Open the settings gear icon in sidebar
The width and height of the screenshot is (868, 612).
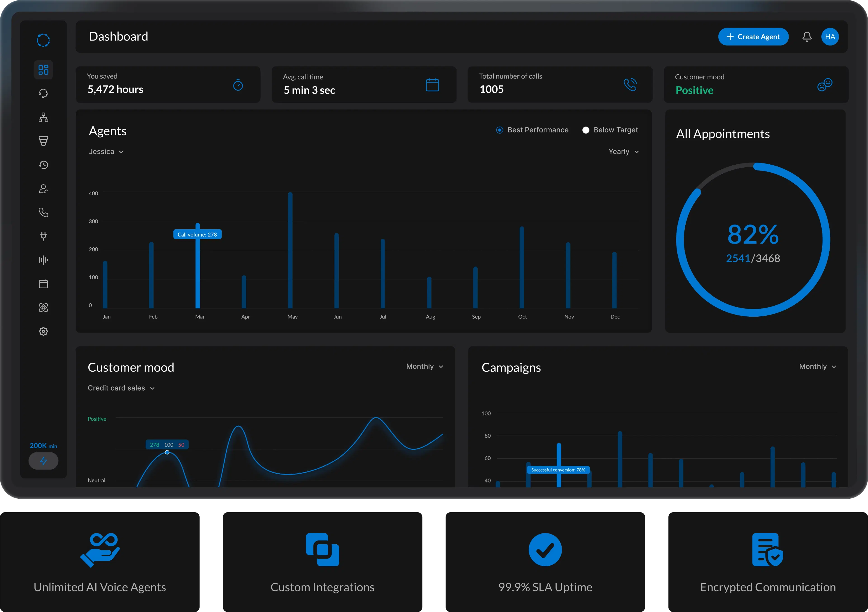(x=43, y=331)
